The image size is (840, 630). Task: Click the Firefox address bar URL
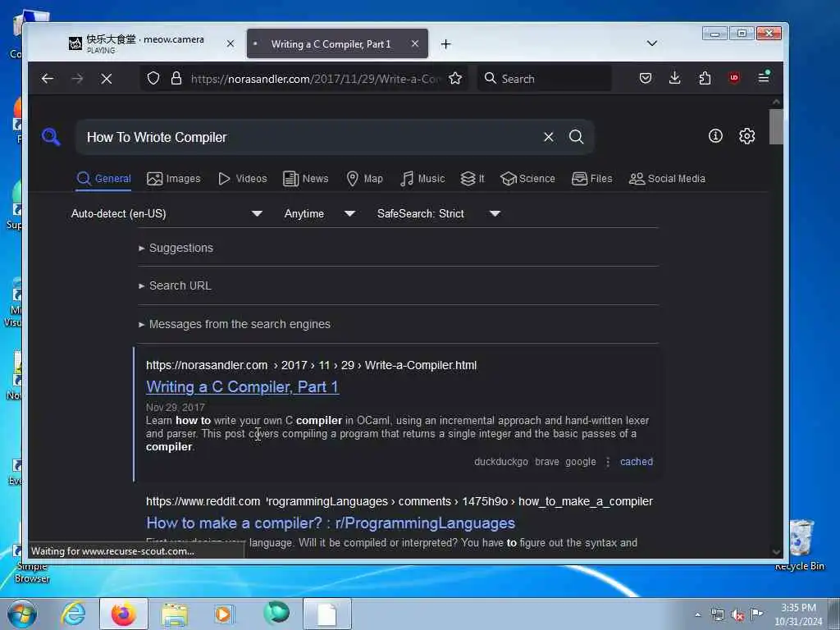(x=315, y=79)
